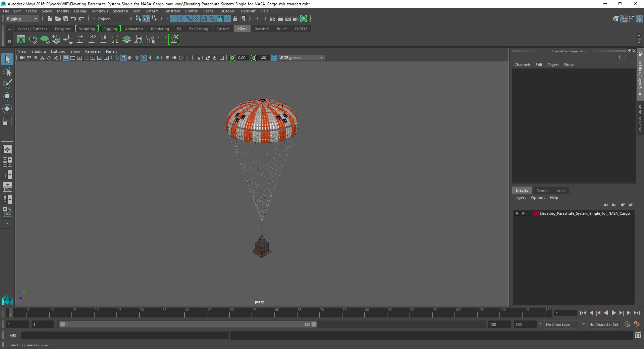The height and width of the screenshot is (349, 644).
Task: Play animation backwards
Action: 606,313
